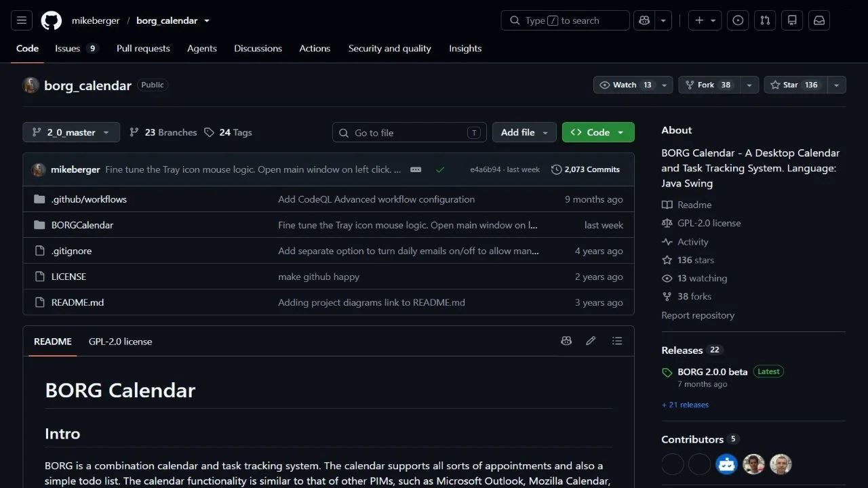
Task: Expand the Copilot dropdown arrow in header
Action: [x=664, y=20]
